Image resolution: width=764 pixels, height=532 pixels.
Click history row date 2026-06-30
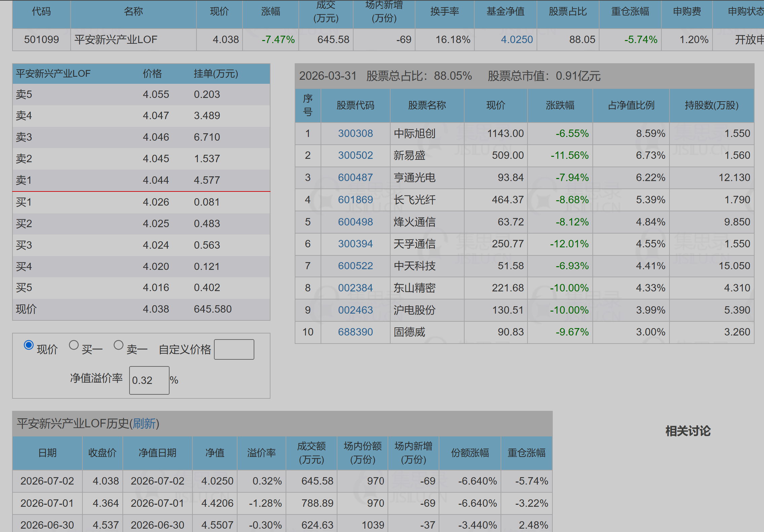(x=47, y=525)
